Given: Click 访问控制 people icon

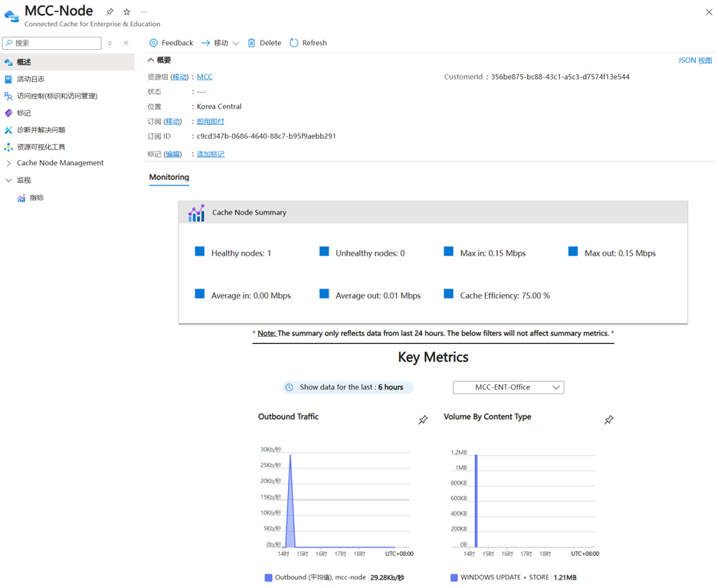Looking at the screenshot, I should coord(8,96).
